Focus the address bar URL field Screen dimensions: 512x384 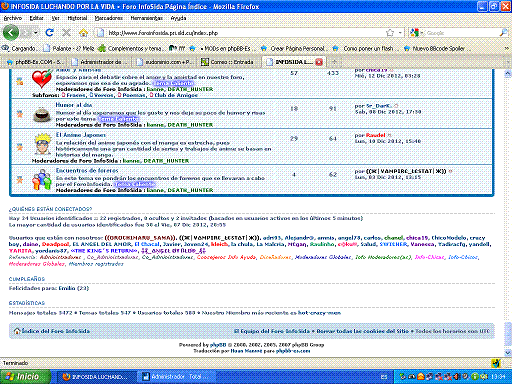245,33
